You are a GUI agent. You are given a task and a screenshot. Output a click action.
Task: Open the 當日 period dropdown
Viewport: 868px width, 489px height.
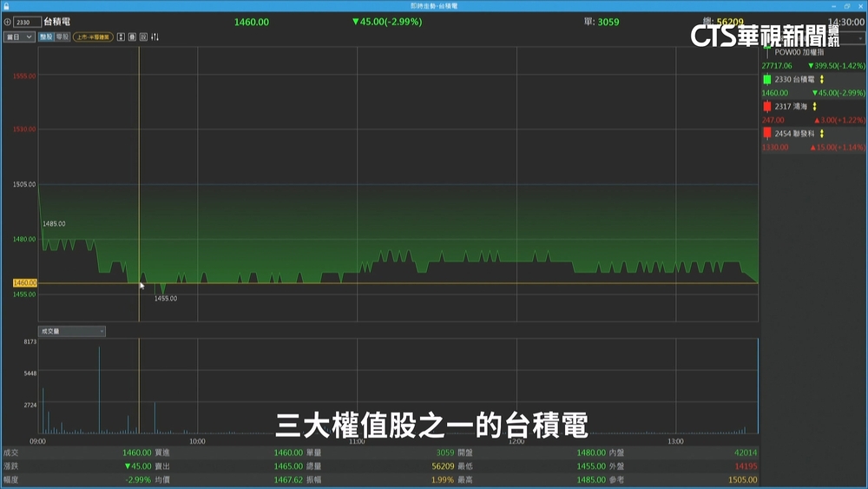point(19,37)
